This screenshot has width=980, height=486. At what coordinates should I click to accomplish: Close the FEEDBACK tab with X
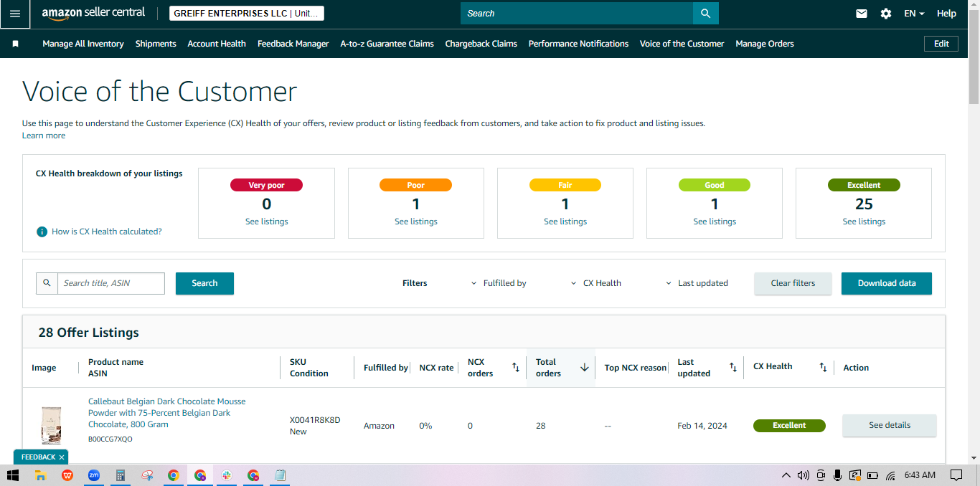(62, 457)
